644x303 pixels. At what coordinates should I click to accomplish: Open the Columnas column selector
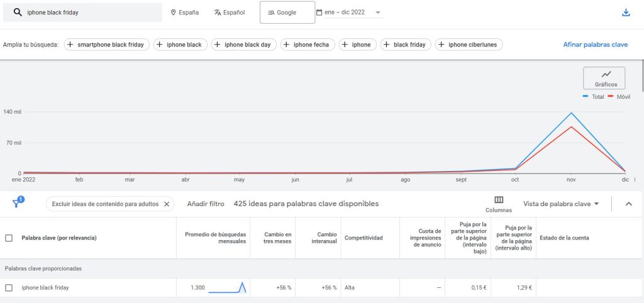(499, 204)
